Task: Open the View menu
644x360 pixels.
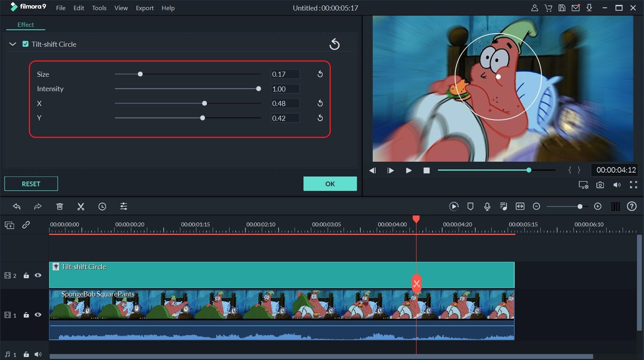Action: tap(121, 8)
